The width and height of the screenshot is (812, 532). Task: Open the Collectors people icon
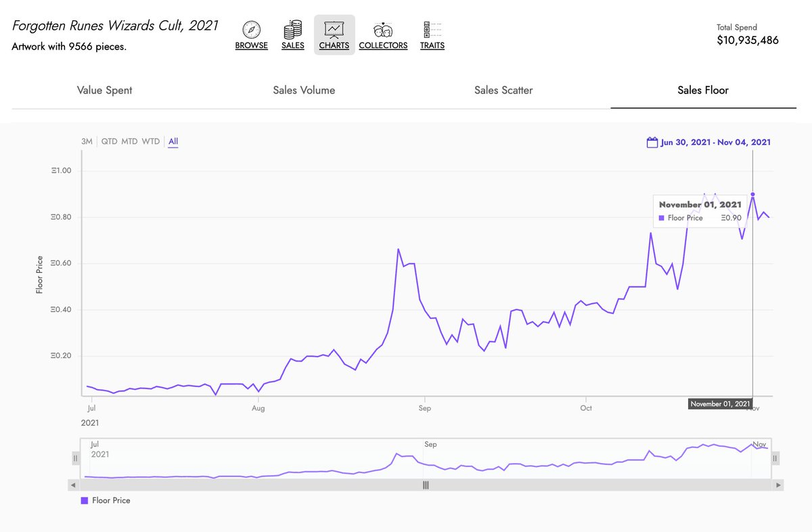(x=383, y=30)
